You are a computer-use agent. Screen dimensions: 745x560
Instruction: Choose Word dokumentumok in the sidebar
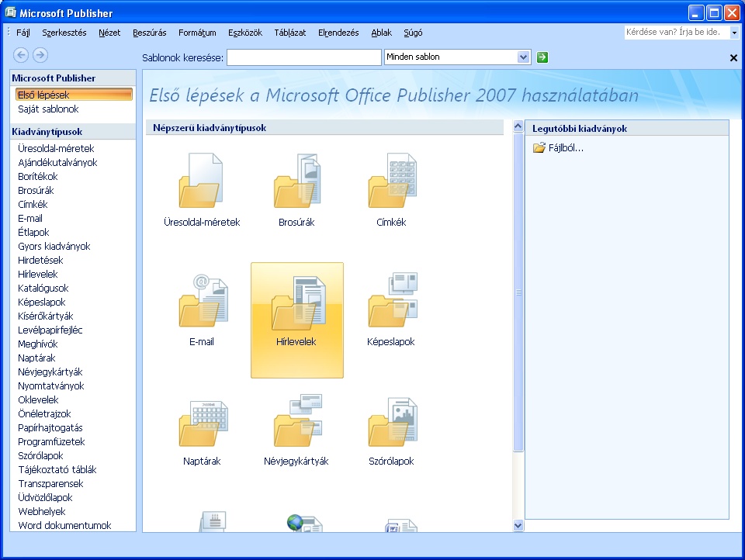click(64, 525)
